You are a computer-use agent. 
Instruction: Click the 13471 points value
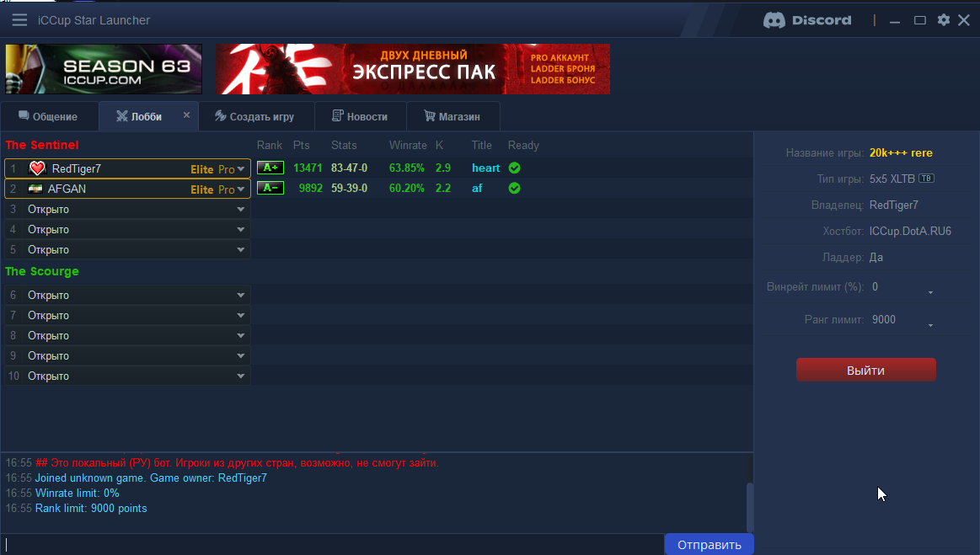(308, 168)
